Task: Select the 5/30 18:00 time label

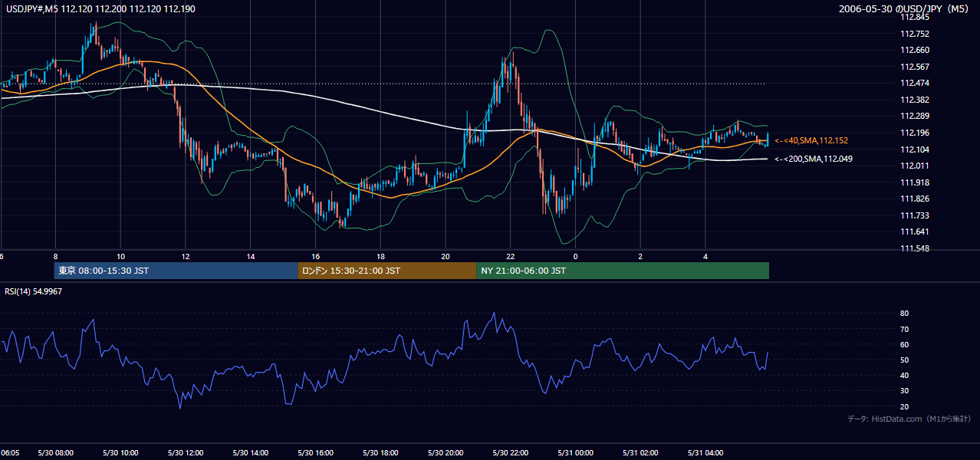Action: pyautogui.click(x=380, y=453)
